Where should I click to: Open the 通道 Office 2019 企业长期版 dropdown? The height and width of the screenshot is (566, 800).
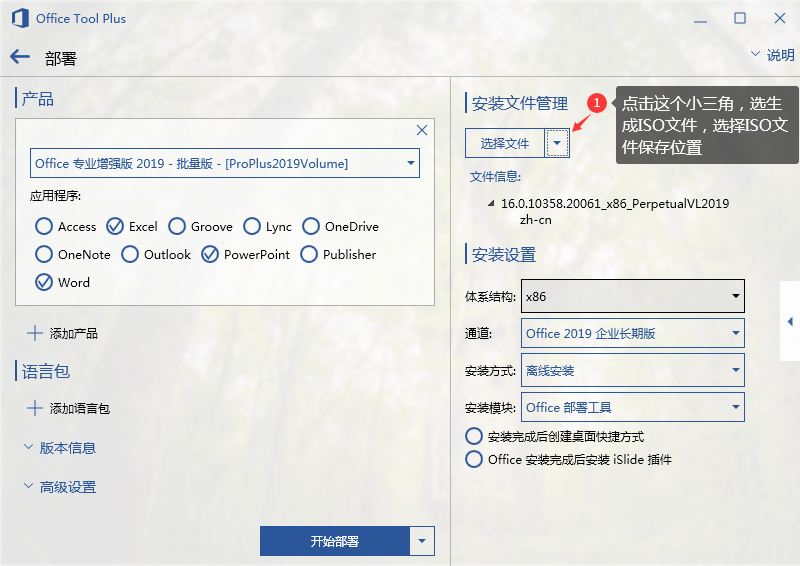pos(633,333)
